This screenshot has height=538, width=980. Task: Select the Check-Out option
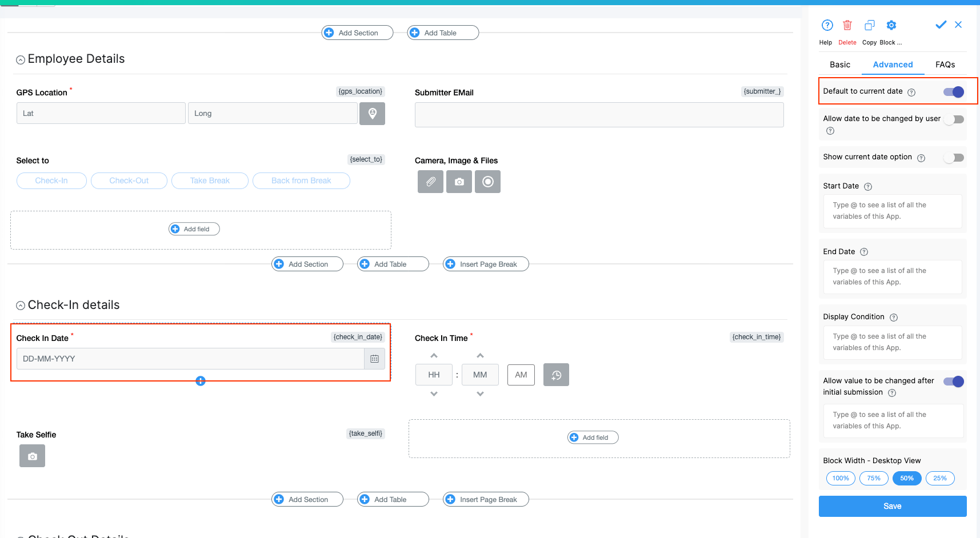pos(129,180)
